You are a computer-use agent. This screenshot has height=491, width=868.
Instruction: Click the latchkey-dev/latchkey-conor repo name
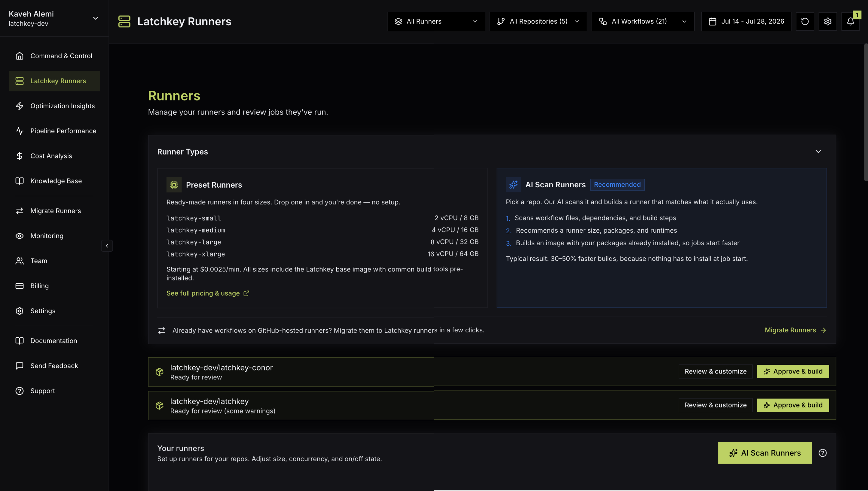pyautogui.click(x=221, y=368)
